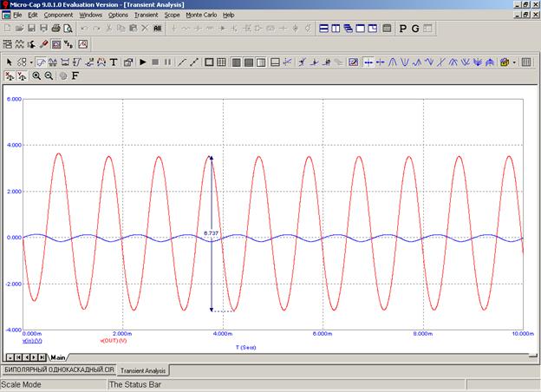This screenshot has height=392, width=541.
Task: Click the Run analysis play button
Action: [x=144, y=62]
